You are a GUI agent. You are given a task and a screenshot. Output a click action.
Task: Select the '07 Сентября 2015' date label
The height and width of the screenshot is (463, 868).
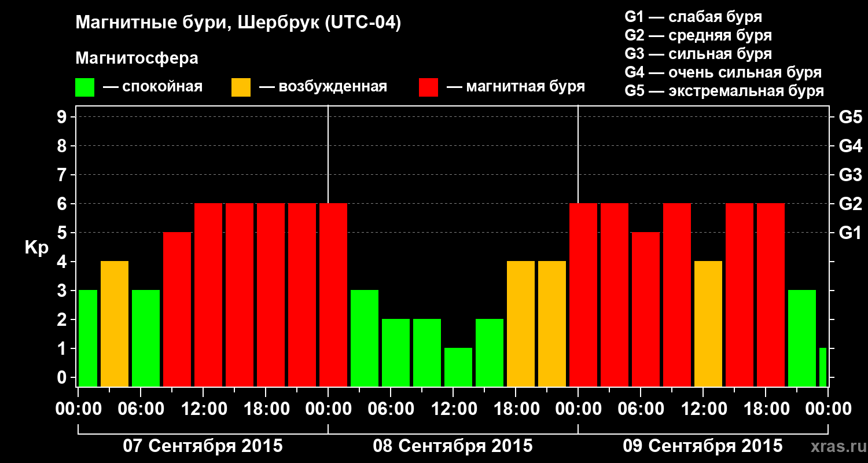pos(203,446)
